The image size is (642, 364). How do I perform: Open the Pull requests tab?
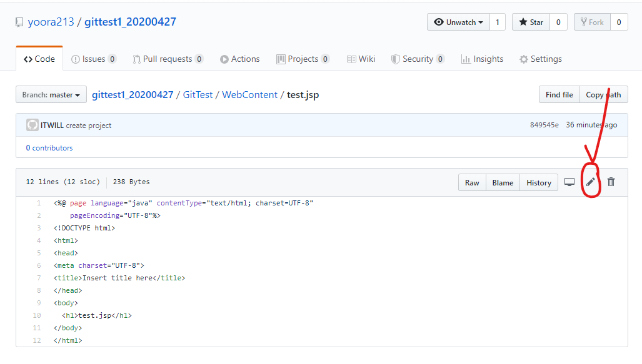coord(168,59)
